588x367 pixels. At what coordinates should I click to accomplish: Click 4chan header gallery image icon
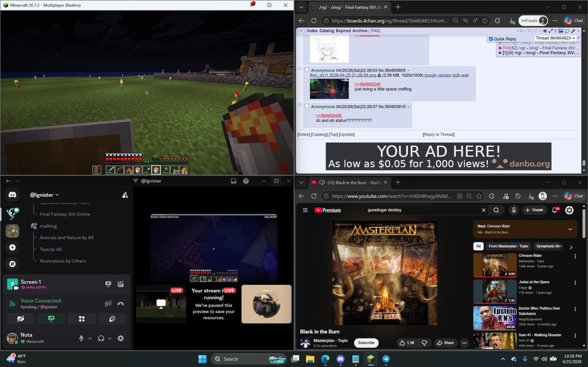pyautogui.click(x=560, y=31)
